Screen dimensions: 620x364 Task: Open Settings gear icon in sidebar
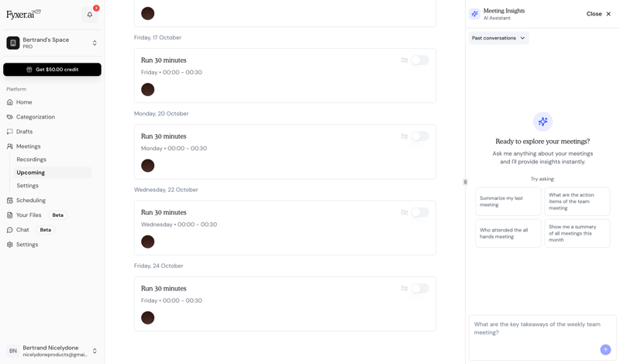pyautogui.click(x=10, y=245)
